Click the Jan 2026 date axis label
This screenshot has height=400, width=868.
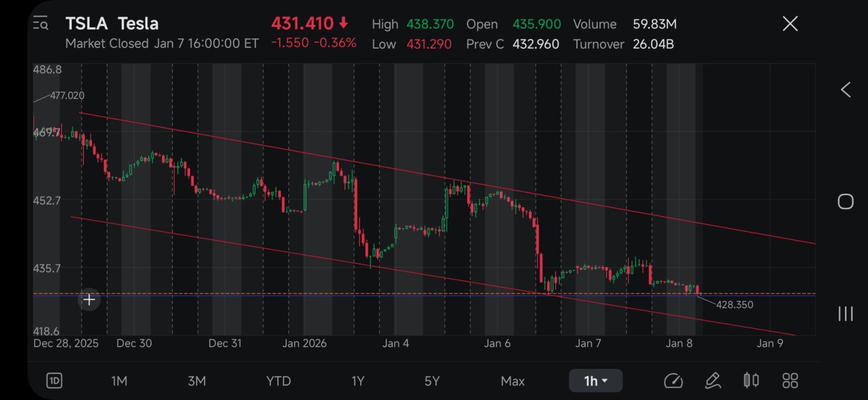304,343
